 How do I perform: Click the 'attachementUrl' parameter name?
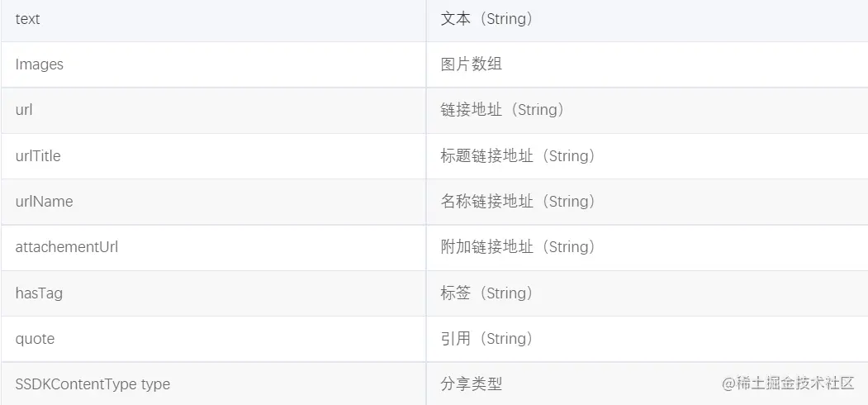click(x=66, y=246)
